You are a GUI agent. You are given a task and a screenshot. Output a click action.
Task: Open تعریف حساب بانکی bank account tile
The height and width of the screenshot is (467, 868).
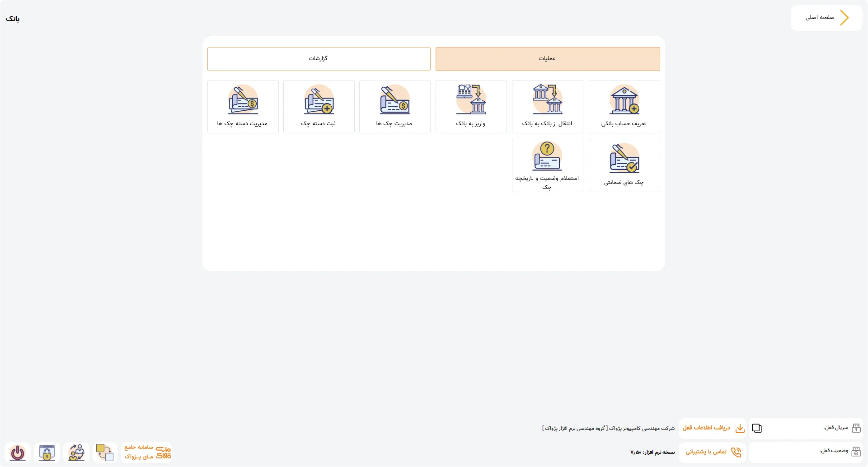[x=624, y=107]
